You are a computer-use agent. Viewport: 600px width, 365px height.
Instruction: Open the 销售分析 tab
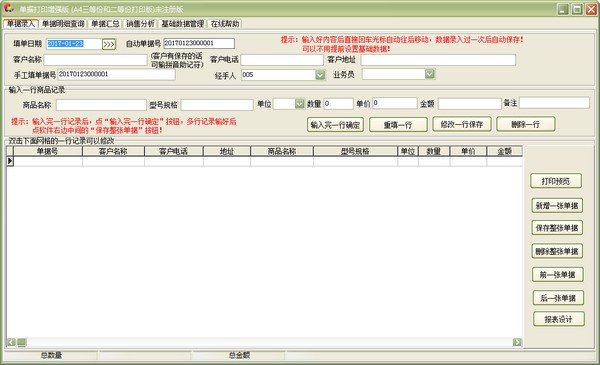click(x=140, y=24)
